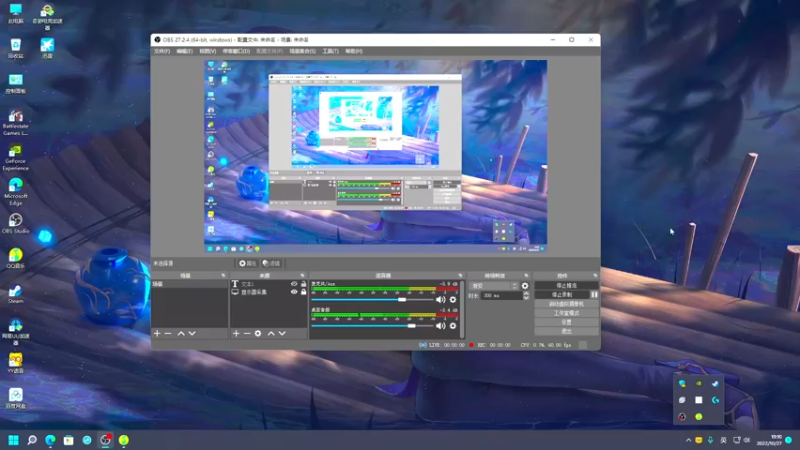Open the OBS Studio desktop shortcut
Screen dimensions: 800x450
(x=15, y=223)
